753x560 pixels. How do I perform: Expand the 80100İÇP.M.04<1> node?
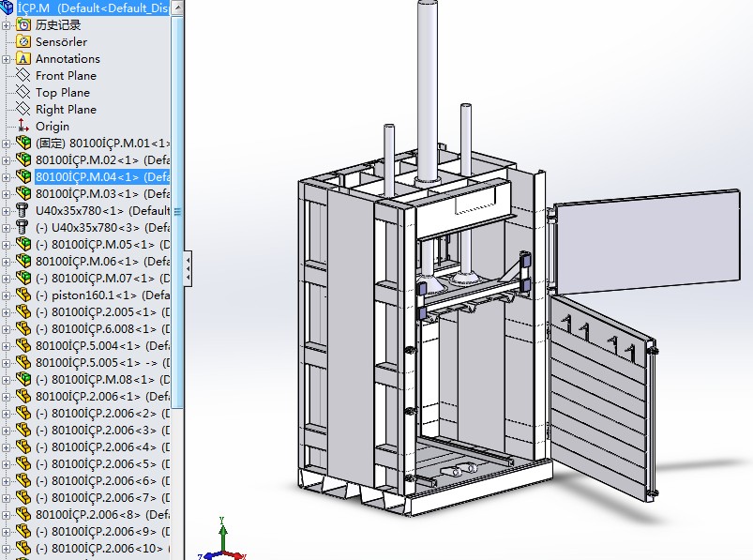(6, 177)
